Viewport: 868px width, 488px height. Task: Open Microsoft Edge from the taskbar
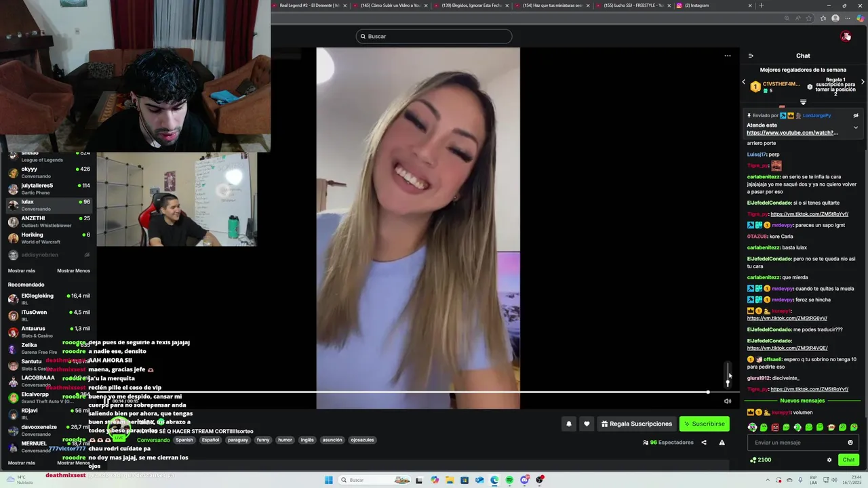pos(494,480)
